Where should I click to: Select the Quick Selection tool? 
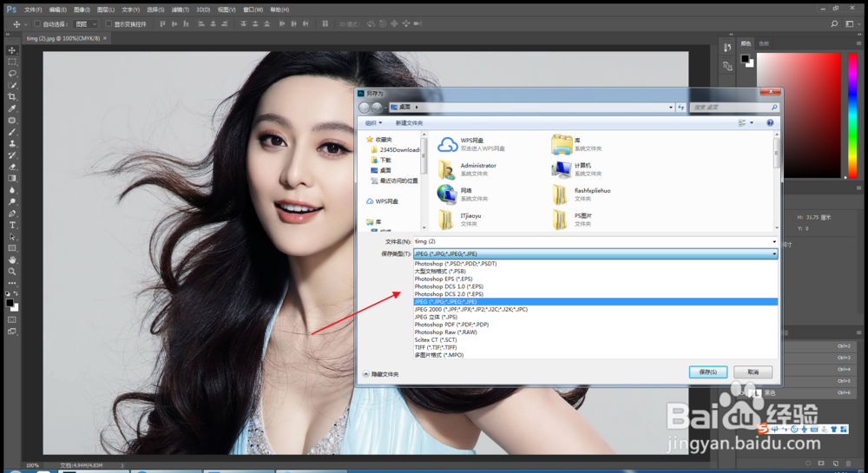(12, 85)
